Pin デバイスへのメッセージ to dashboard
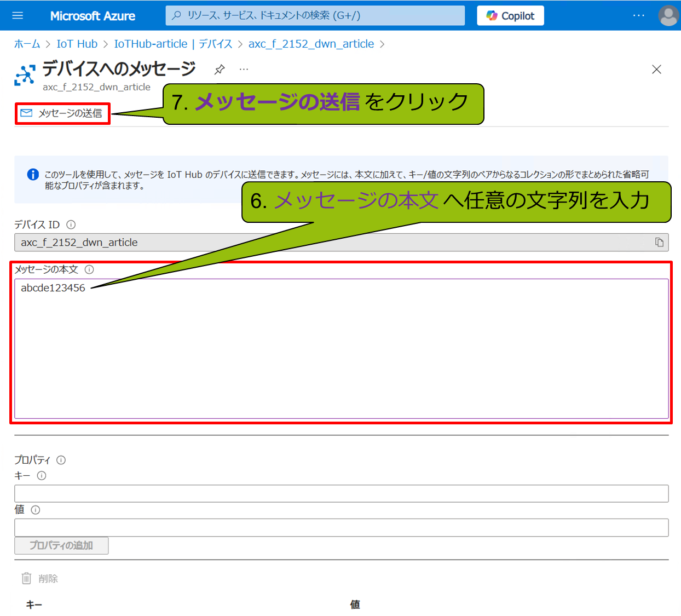Image resolution: width=681 pixels, height=616 pixels. point(220,70)
